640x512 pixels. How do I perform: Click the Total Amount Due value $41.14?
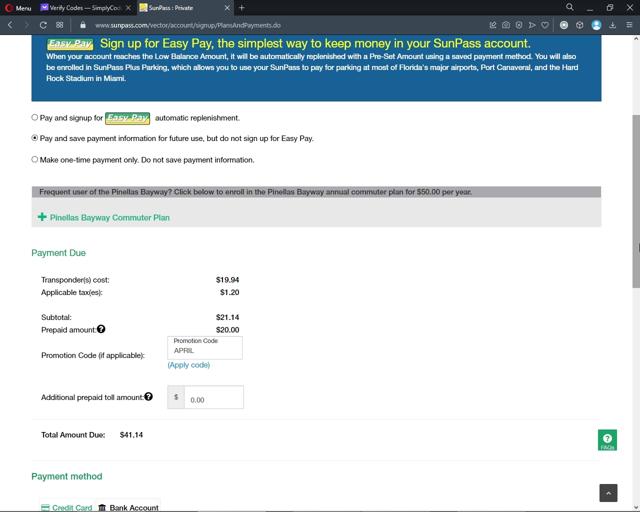131,435
